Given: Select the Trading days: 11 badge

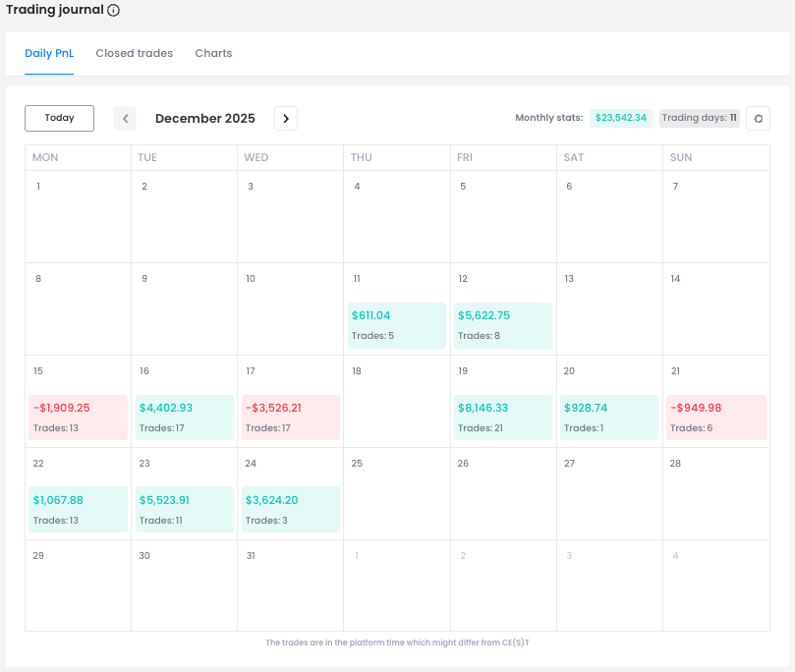Looking at the screenshot, I should point(699,117).
